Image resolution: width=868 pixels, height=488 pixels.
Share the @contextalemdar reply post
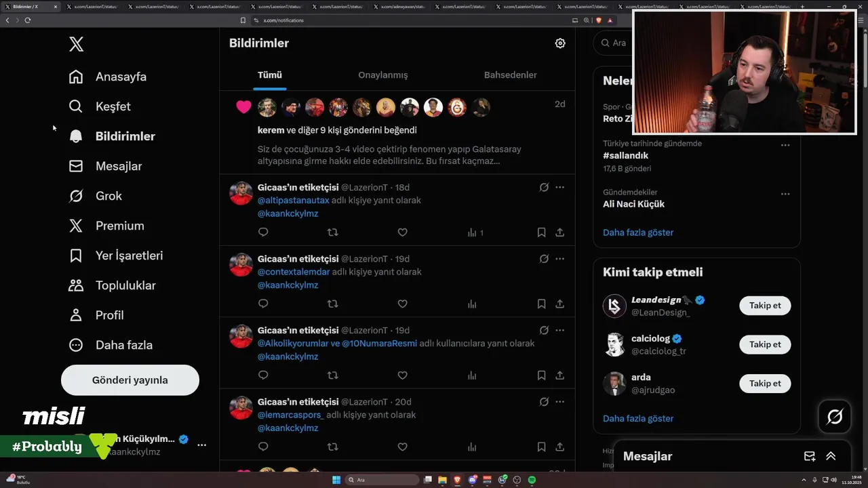pyautogui.click(x=559, y=304)
